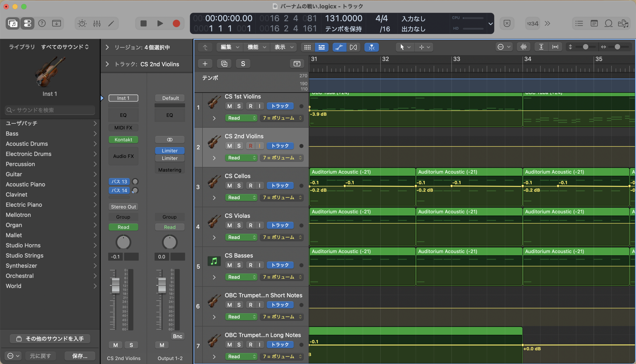Switch to grid view icon
The width and height of the screenshot is (636, 364).
click(x=308, y=47)
